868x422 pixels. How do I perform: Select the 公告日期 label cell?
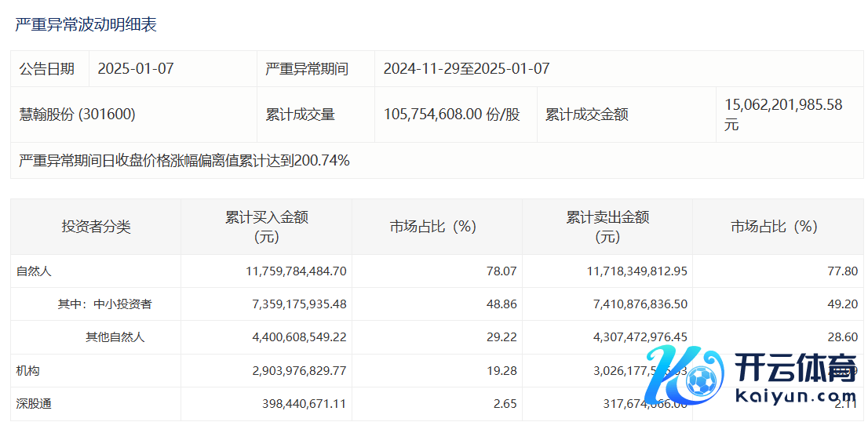[47, 69]
